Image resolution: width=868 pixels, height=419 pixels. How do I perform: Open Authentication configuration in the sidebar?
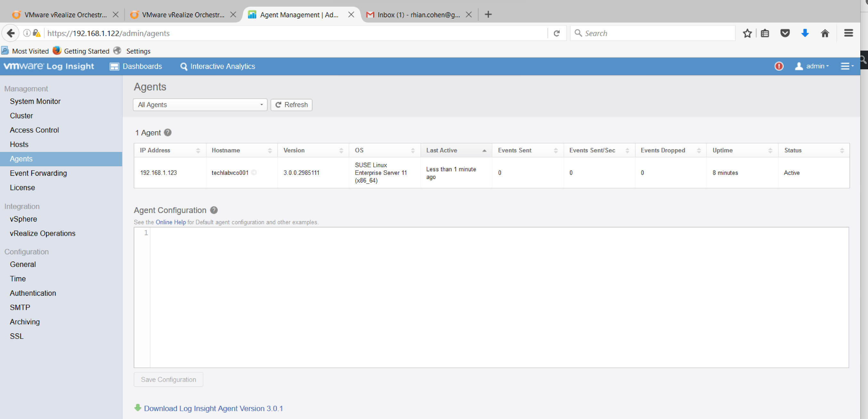pyautogui.click(x=33, y=293)
